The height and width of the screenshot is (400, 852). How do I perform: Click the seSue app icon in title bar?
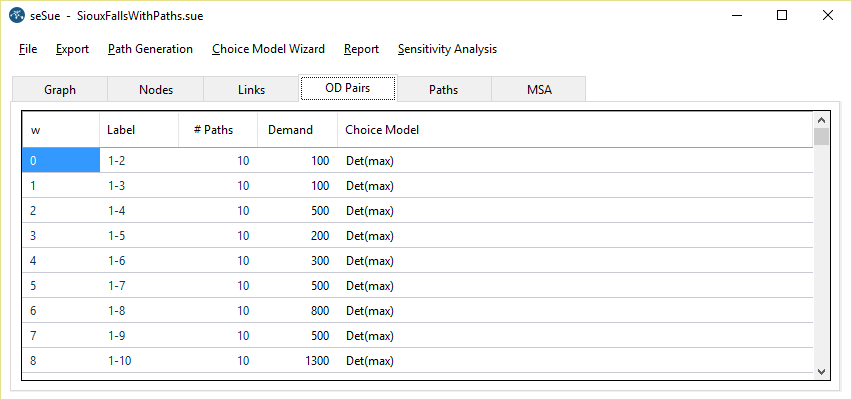coord(16,16)
